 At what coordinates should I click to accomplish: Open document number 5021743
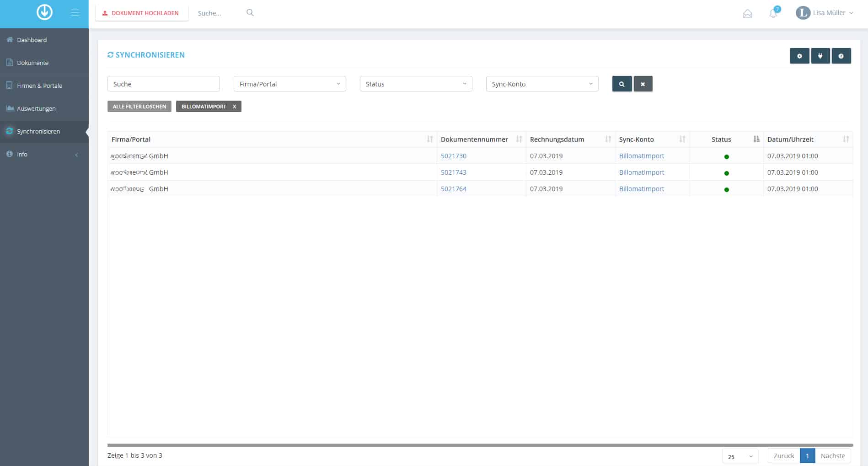(454, 172)
